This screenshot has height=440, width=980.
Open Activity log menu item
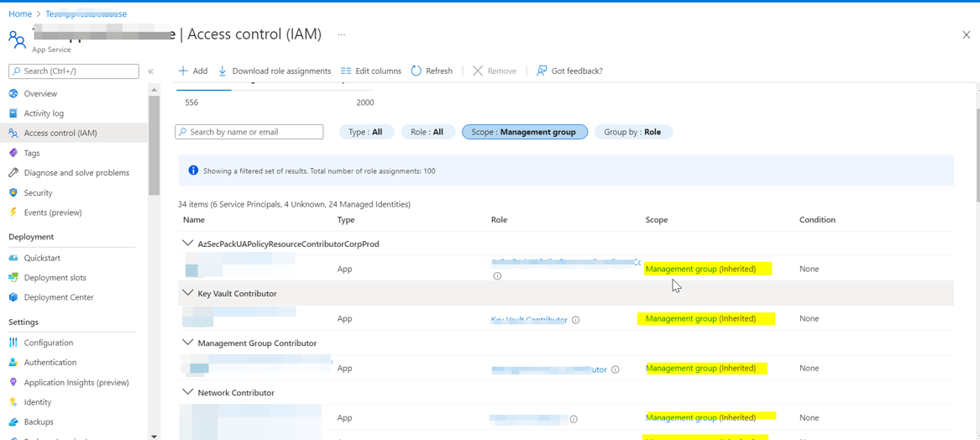(44, 113)
